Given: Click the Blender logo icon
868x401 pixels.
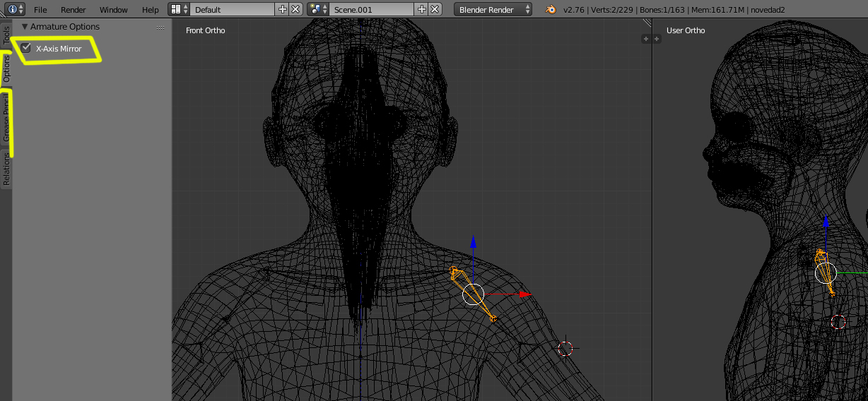Looking at the screenshot, I should (x=550, y=9).
